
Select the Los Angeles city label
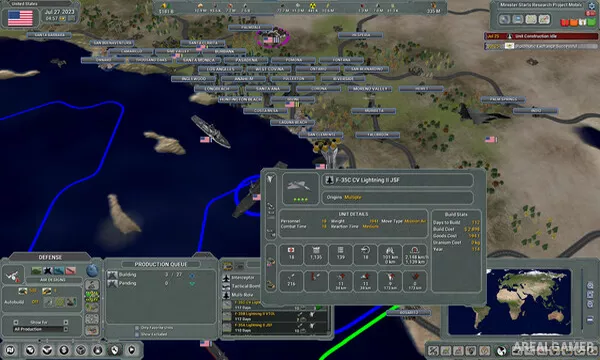point(220,69)
